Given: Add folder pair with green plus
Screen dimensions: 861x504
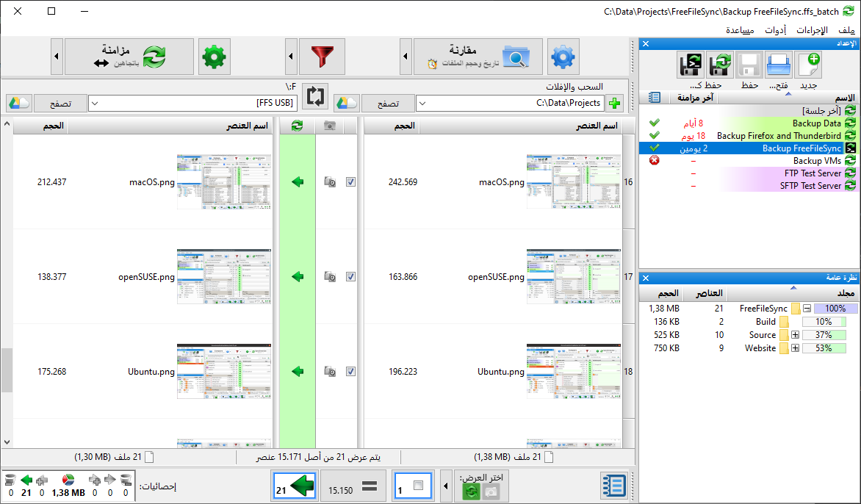Looking at the screenshot, I should click(x=614, y=103).
